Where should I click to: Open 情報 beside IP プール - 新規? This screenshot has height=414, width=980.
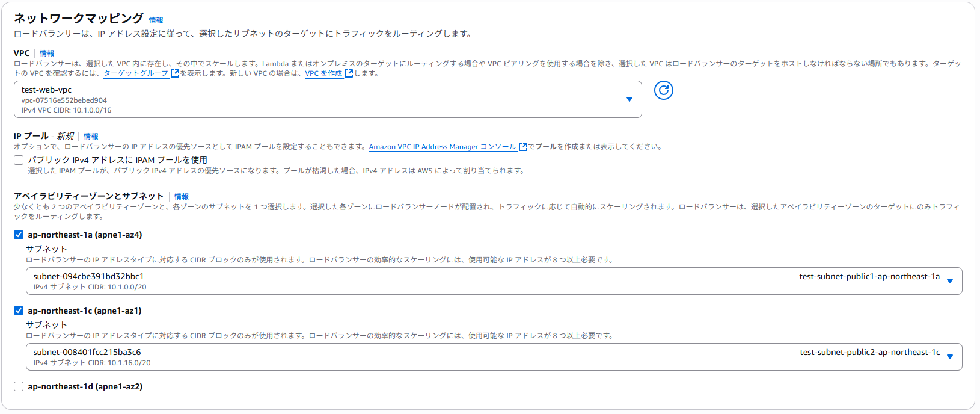pos(91,137)
